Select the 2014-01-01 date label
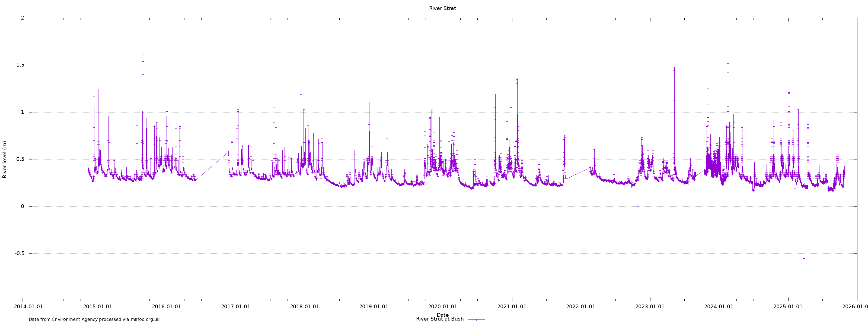The height and width of the screenshot is (326, 868). pyautogui.click(x=28, y=307)
